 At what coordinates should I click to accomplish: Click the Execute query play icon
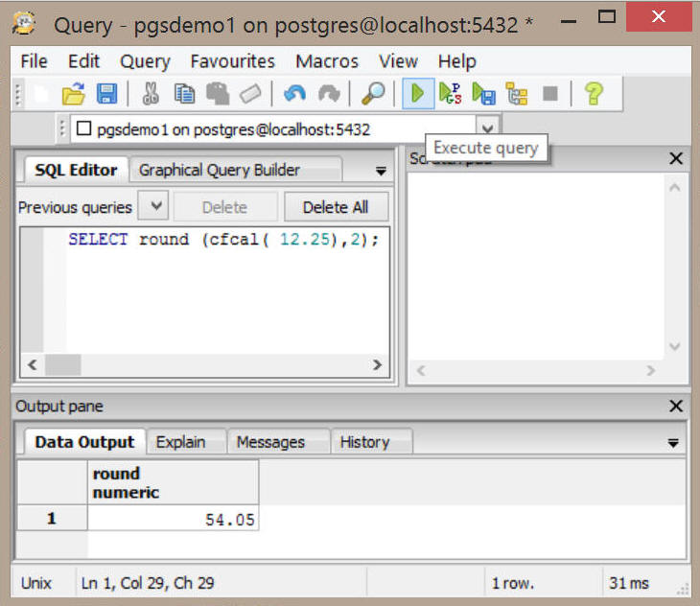(417, 94)
